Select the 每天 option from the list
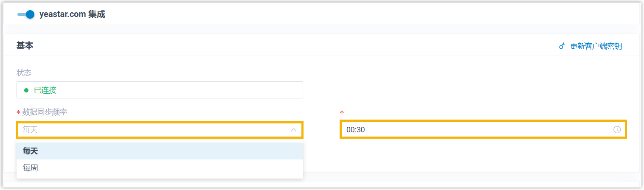The height and width of the screenshot is (190, 644). coord(31,151)
